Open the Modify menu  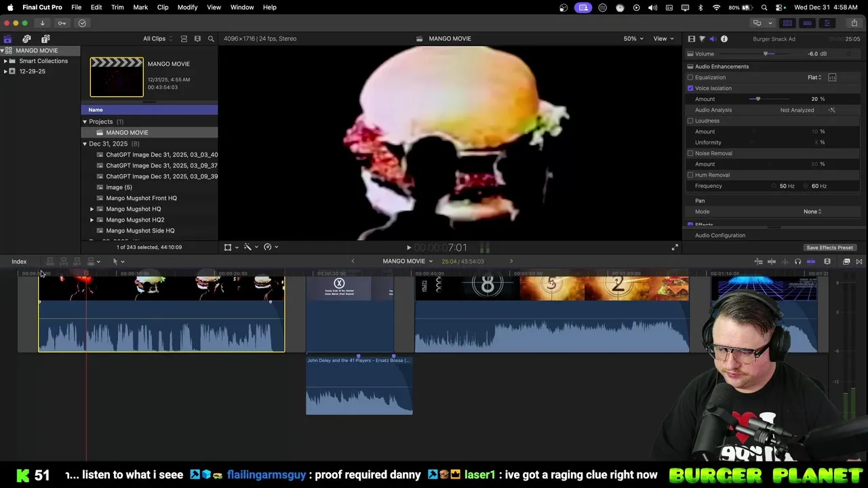click(x=187, y=7)
